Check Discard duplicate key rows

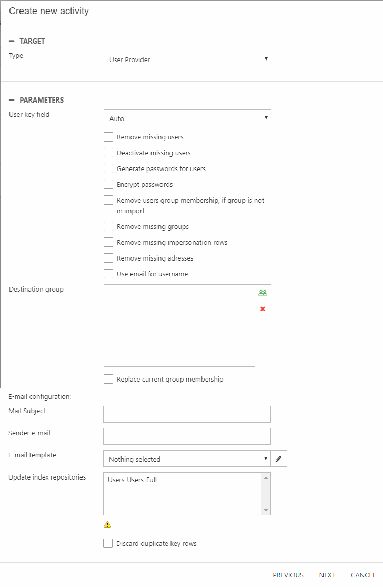108,543
